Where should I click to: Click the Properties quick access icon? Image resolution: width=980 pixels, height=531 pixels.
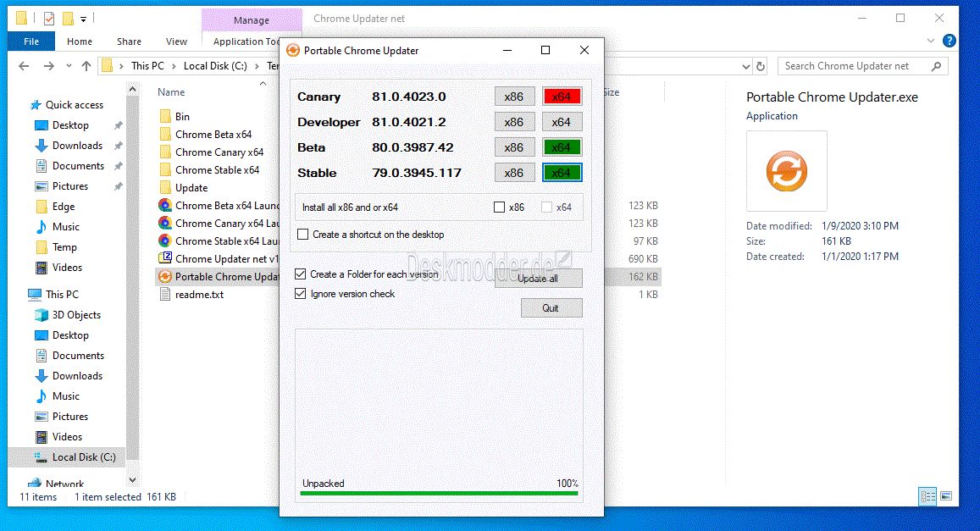tap(49, 19)
